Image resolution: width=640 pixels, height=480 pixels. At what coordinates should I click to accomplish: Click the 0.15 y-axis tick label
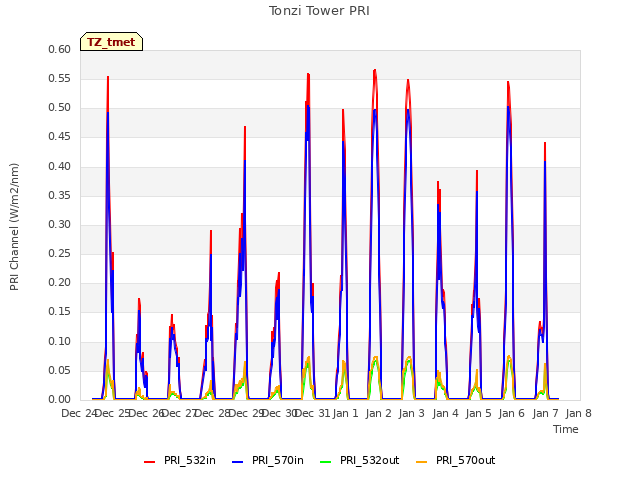[60, 312]
